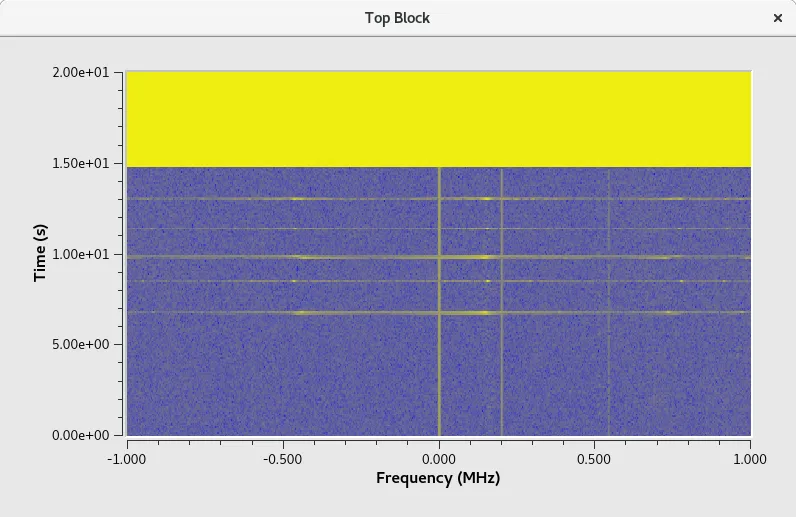This screenshot has width=796, height=517.
Task: Click the 'Time (s)' axis label
Action: pos(40,253)
